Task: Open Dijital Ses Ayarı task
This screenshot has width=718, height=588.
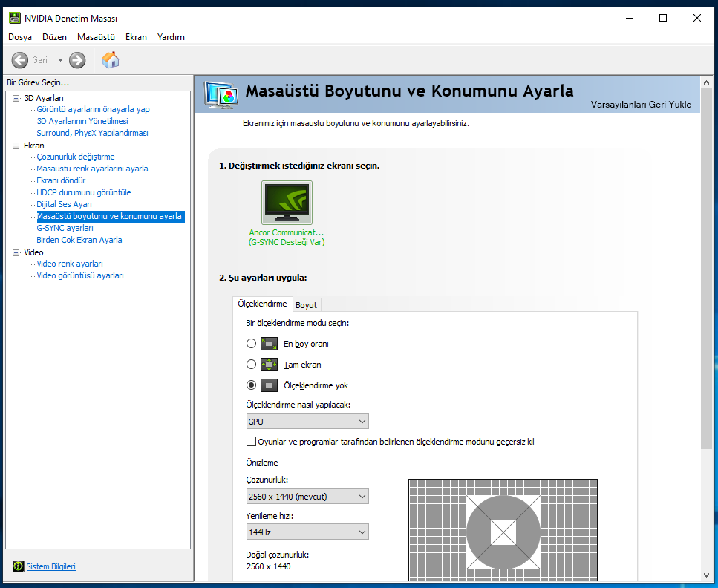Action: click(x=64, y=204)
